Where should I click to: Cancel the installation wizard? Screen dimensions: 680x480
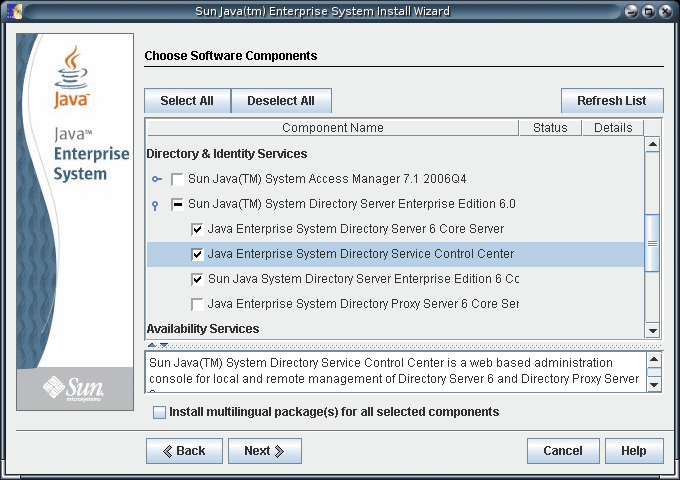[x=563, y=451]
